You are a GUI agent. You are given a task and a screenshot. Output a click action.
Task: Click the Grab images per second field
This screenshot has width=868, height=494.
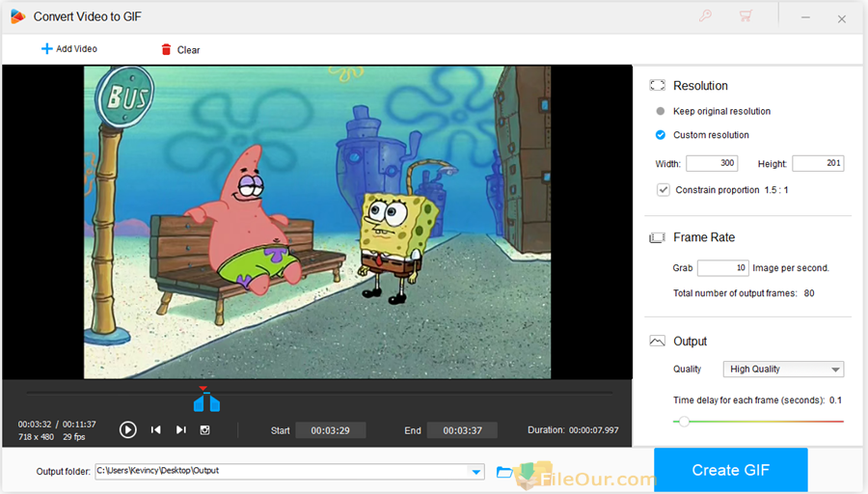pos(723,268)
